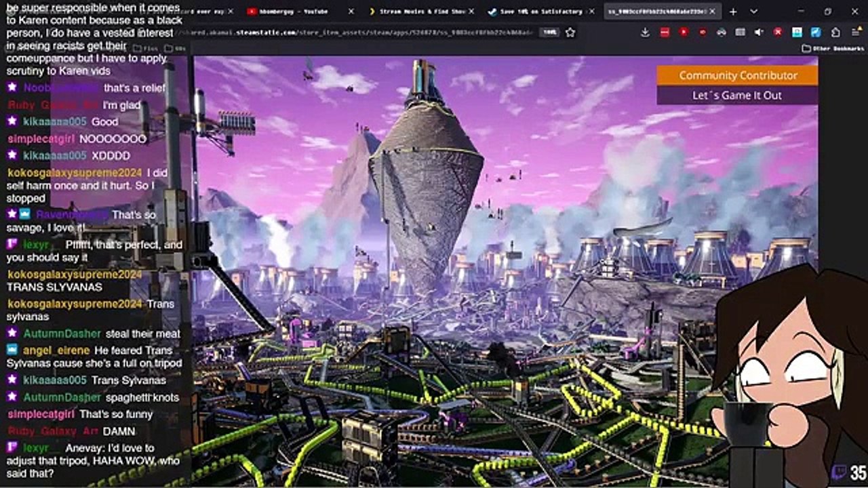Expand the list-all-tabs dropdown arrow
868x488 pixels.
coord(754,12)
